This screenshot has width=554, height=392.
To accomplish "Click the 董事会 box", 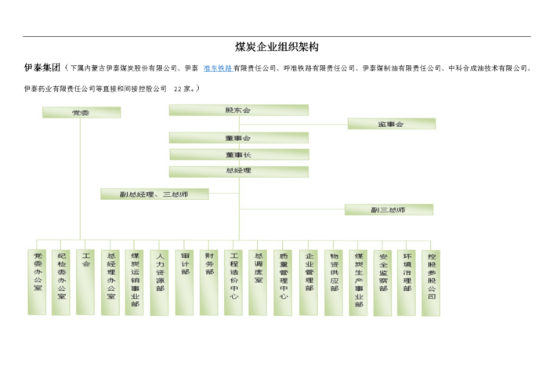I will (238, 138).
